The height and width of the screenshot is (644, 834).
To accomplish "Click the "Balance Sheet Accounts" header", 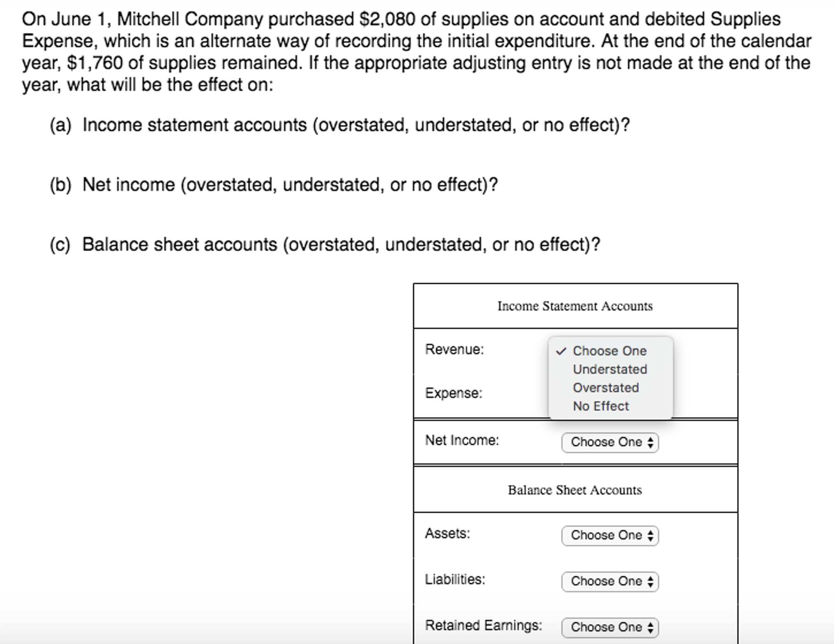I will coord(575,490).
